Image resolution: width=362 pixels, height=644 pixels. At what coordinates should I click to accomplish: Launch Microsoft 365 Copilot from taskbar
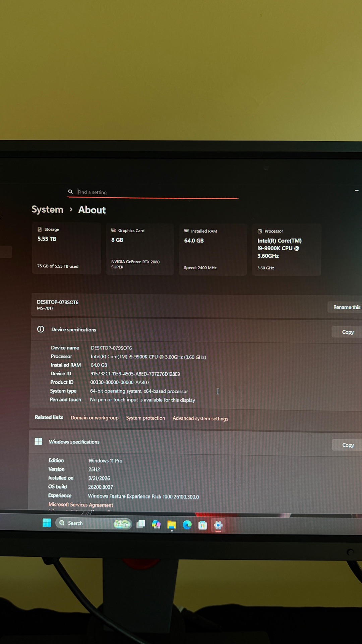click(x=156, y=524)
